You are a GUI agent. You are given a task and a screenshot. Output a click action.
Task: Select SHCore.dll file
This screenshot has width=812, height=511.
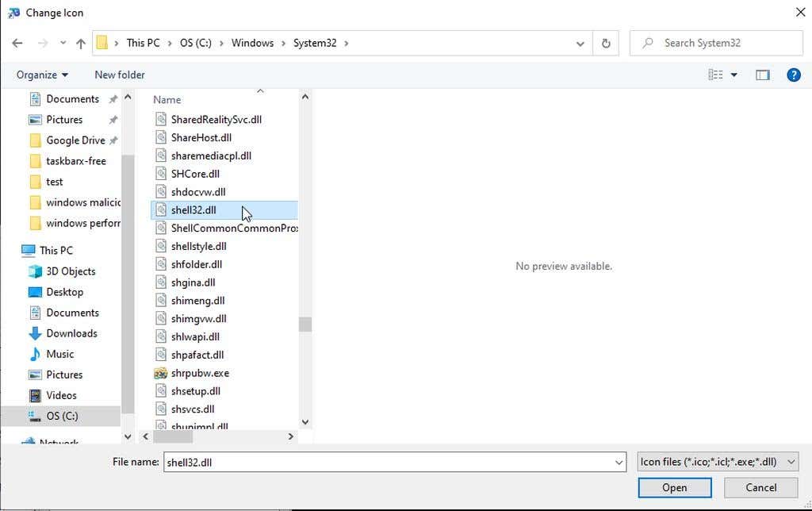point(187,174)
